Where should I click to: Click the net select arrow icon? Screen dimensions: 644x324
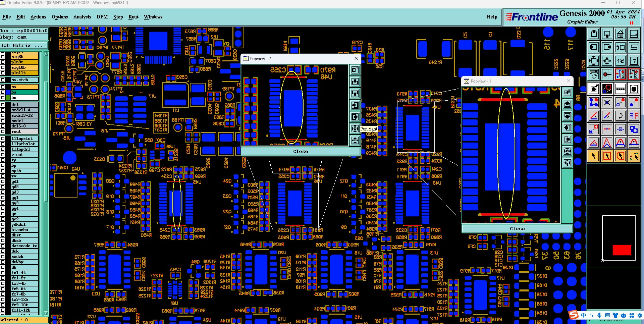[x=634, y=156]
